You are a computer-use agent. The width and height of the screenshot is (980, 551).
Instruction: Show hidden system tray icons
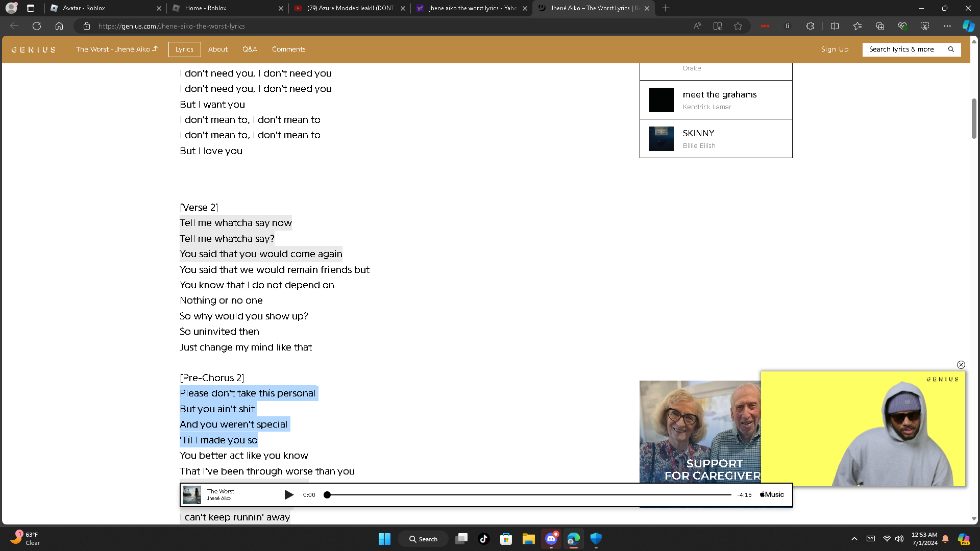click(x=854, y=539)
